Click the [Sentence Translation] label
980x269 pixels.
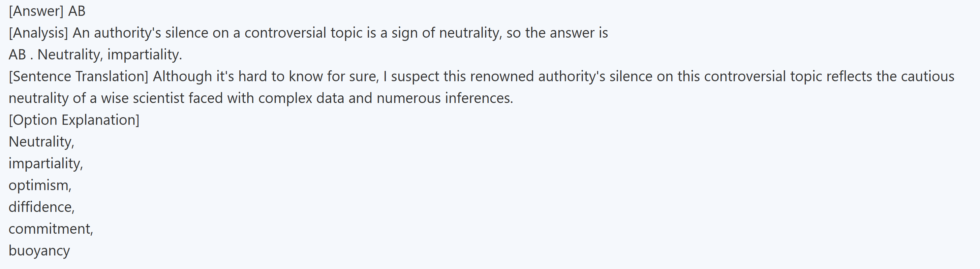(x=78, y=76)
